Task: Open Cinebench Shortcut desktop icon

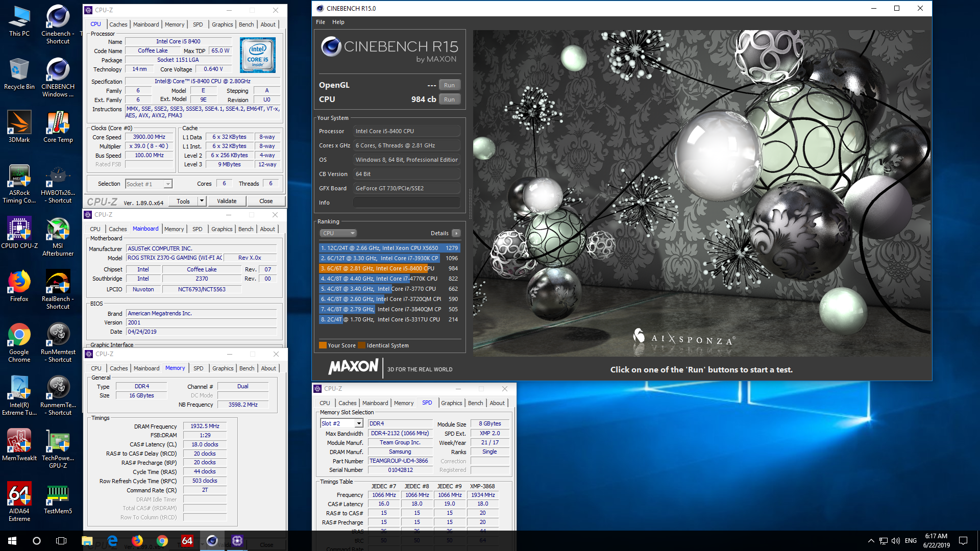Action: click(x=58, y=24)
